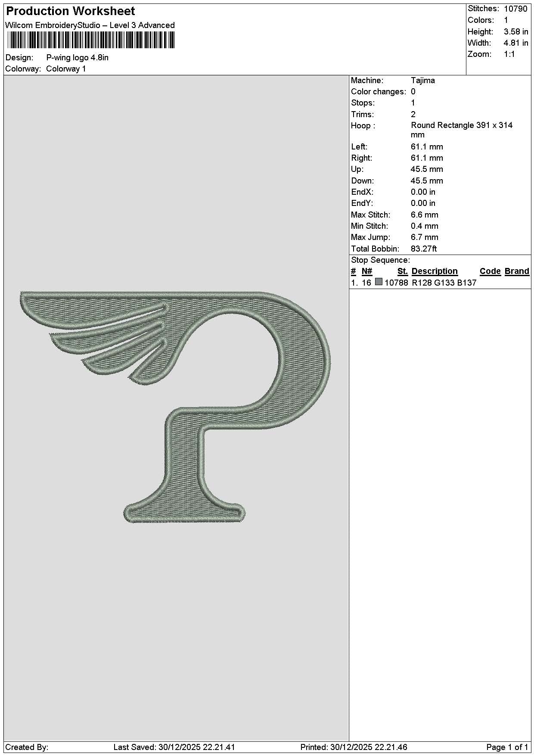Click the Total Bobbin value 83.27ft
The image size is (534, 756).
[424, 249]
